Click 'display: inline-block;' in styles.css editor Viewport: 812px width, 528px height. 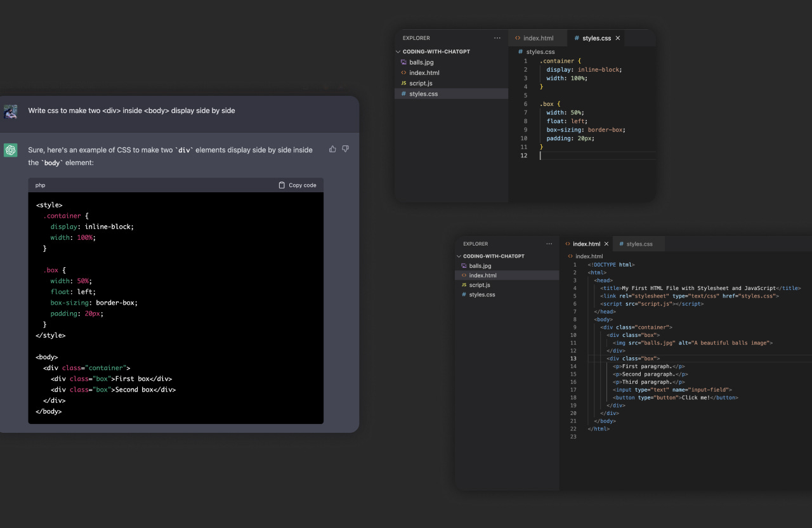pyautogui.click(x=584, y=70)
